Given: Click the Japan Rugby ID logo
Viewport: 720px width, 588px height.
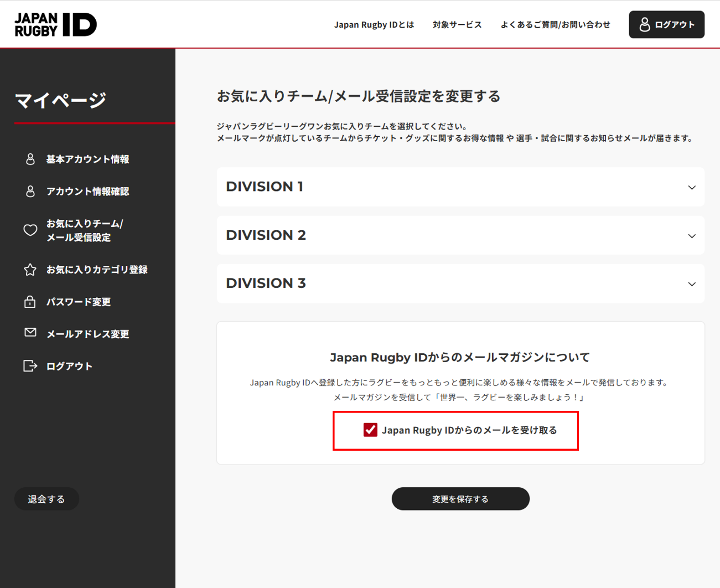Looking at the screenshot, I should click(x=55, y=24).
